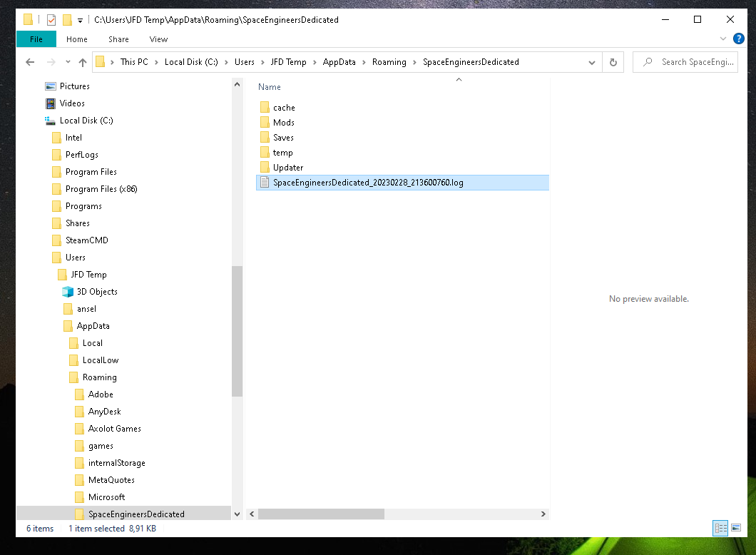756x555 pixels.
Task: Switch to the View ribbon tab
Action: (158, 39)
